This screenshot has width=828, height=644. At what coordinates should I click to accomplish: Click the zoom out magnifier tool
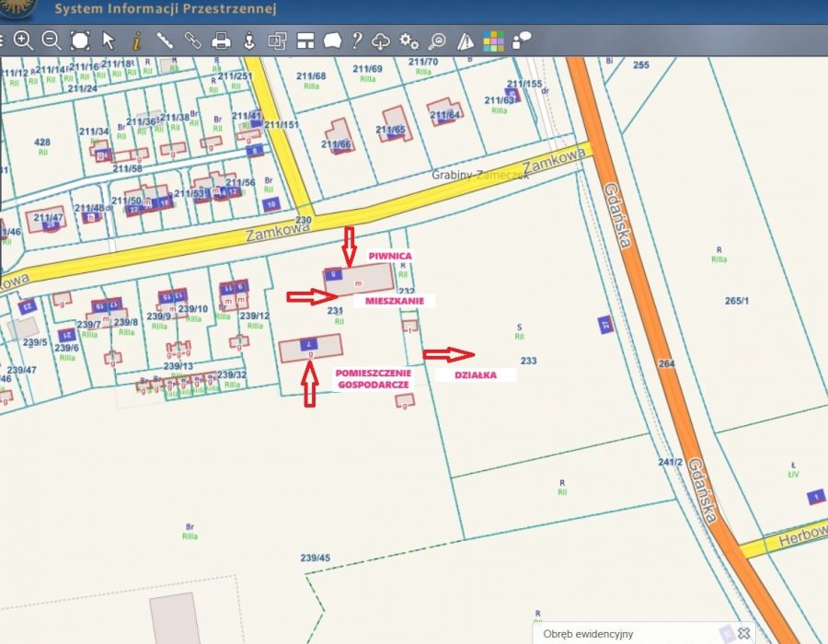pos(52,40)
